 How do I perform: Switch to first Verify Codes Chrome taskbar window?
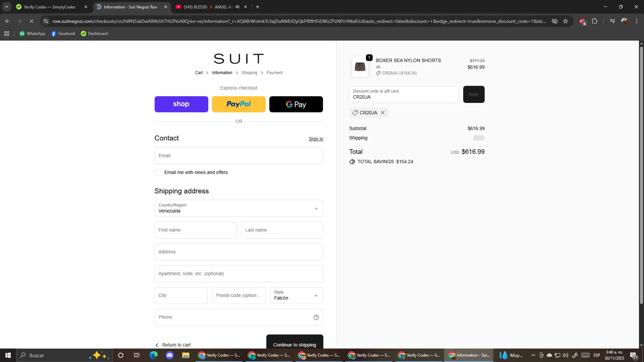tap(219, 356)
